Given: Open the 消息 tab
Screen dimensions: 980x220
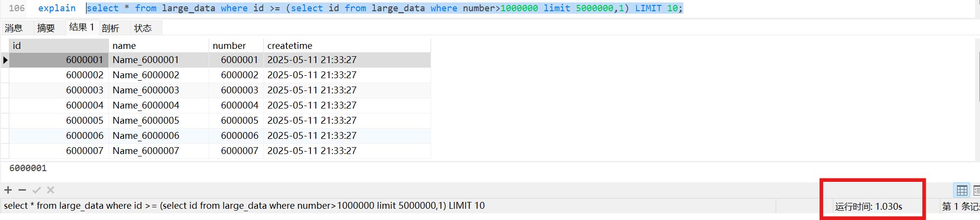Looking at the screenshot, I should click(x=14, y=28).
